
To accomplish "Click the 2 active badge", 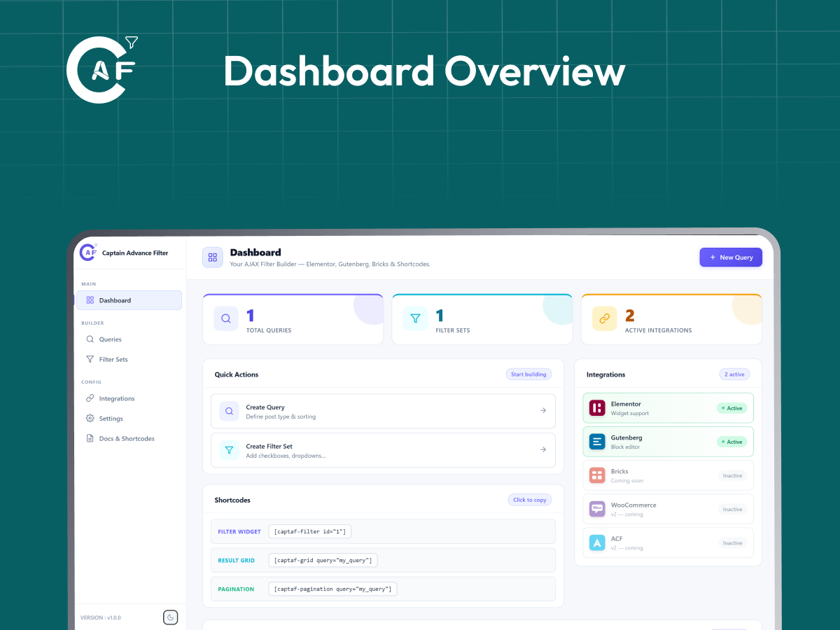I will (x=734, y=374).
